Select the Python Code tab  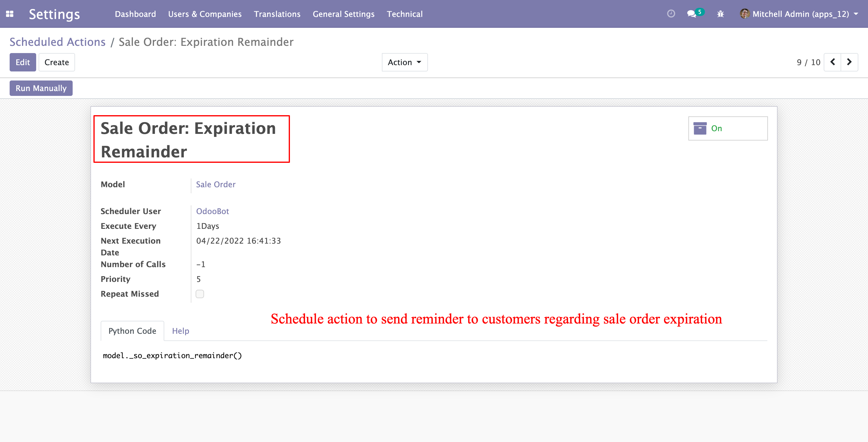pyautogui.click(x=132, y=331)
